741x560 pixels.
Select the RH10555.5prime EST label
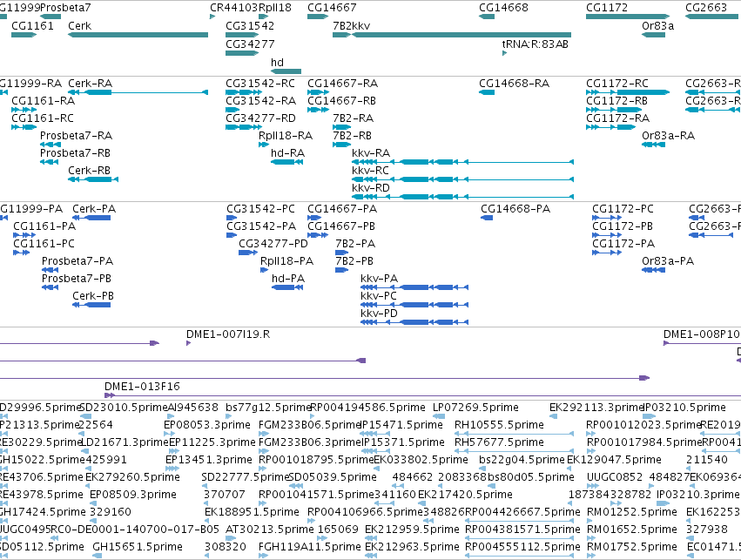pos(499,425)
